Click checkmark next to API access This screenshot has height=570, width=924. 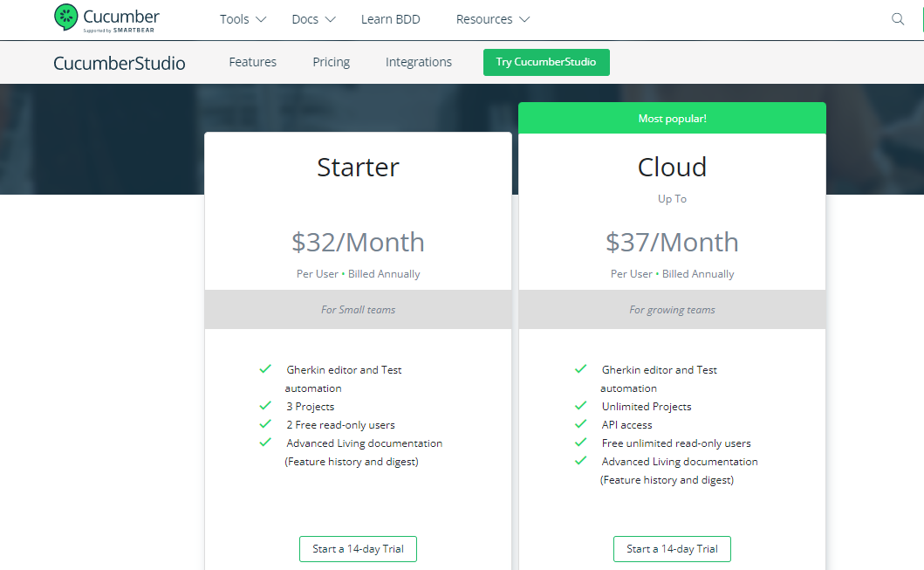580,424
